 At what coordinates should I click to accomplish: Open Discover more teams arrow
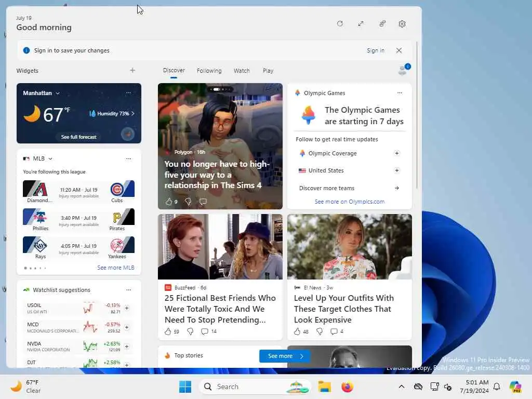(396, 188)
